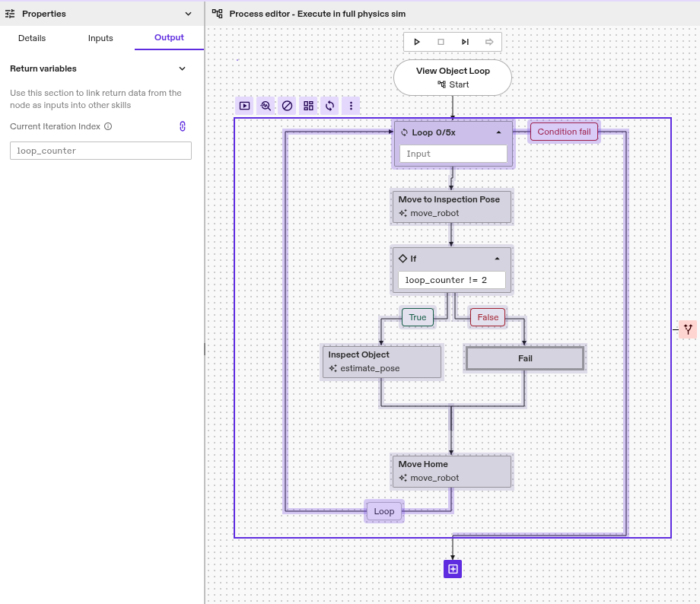Click the link icon beside Current Iteration Index
Image resolution: width=700 pixels, height=604 pixels.
(183, 126)
